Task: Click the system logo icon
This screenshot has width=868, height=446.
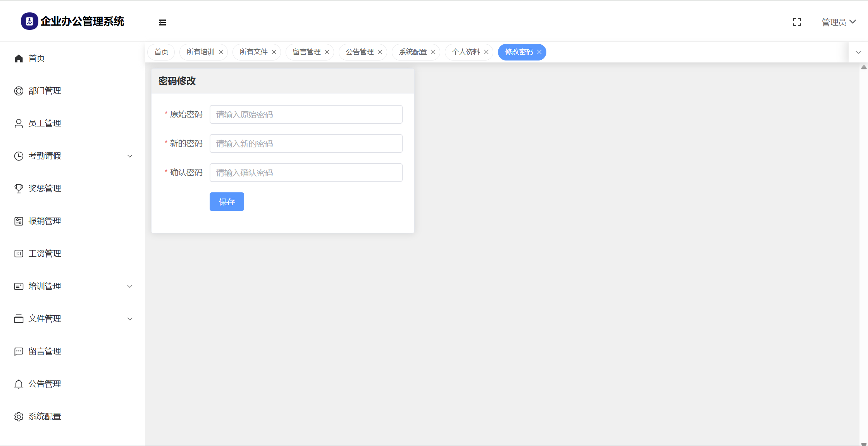Action: coord(29,21)
